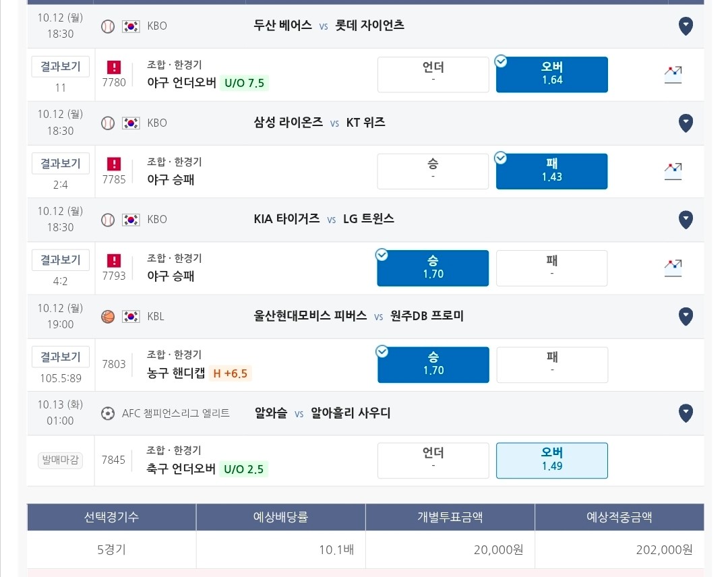Screen dimensions: 728x577
Task: Click red alert icon above 7785
Action: pos(114,164)
